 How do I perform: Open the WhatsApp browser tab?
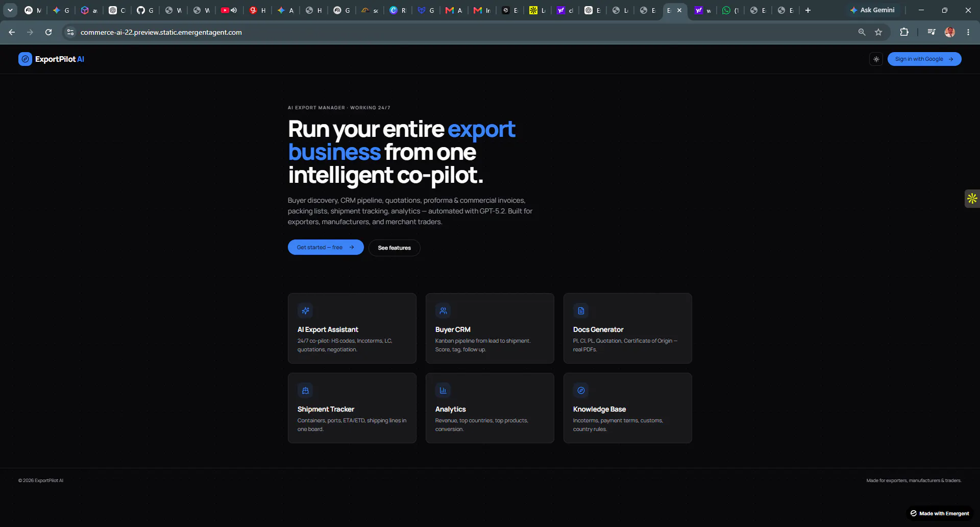[730, 10]
